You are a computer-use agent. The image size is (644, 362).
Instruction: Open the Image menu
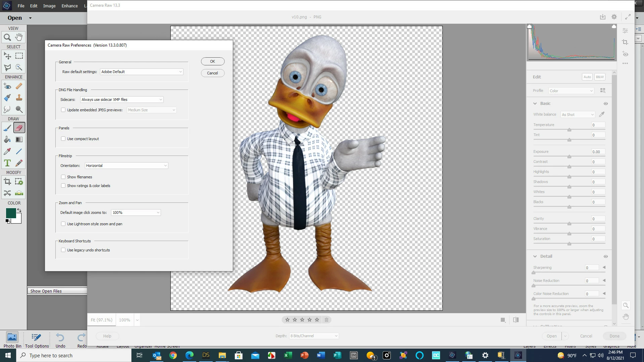pyautogui.click(x=49, y=6)
